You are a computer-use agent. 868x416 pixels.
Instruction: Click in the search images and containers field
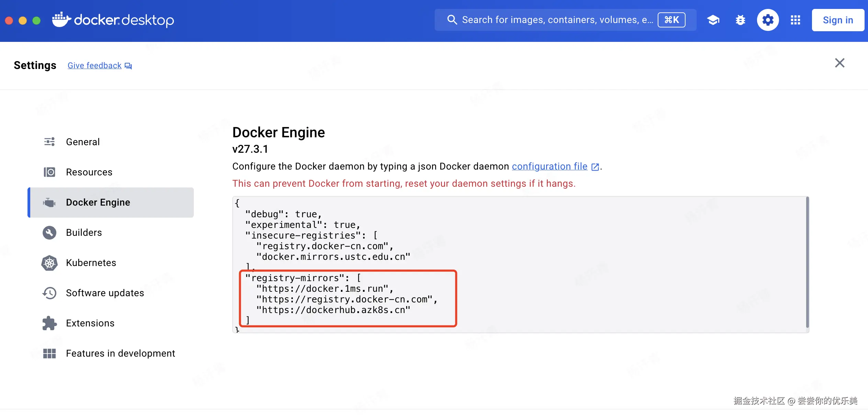tap(557, 20)
